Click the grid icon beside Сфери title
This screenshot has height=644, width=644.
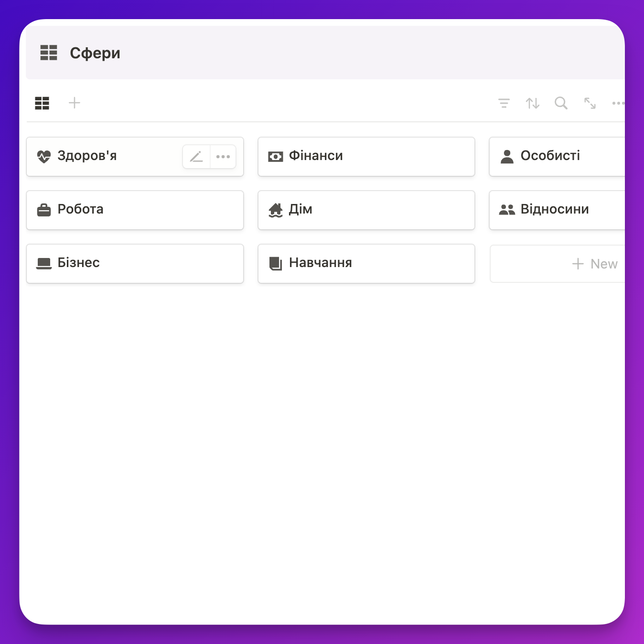click(49, 53)
